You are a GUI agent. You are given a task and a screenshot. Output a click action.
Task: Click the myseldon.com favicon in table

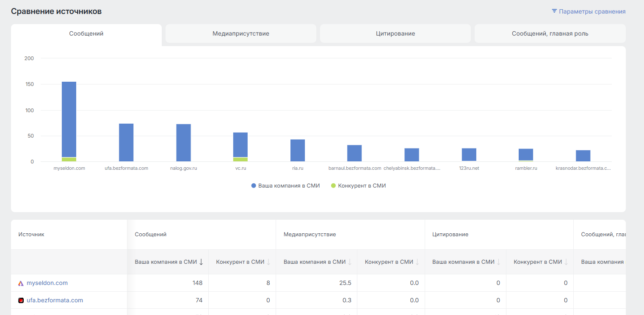point(21,283)
